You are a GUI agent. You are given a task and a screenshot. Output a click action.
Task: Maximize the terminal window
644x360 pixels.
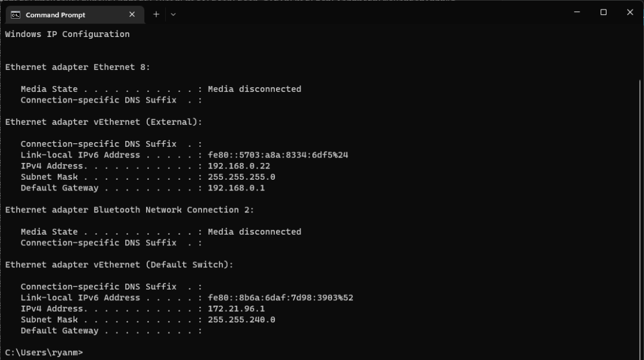click(603, 13)
